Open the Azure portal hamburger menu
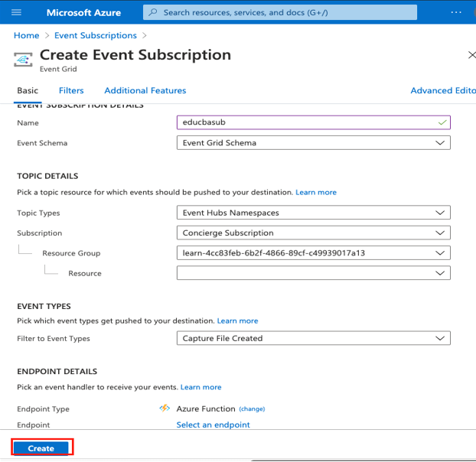Viewport: 476px width, 462px height. [x=17, y=13]
